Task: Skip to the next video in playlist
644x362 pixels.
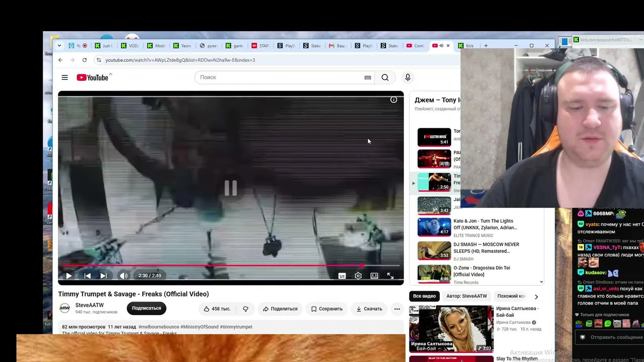Action: click(103, 276)
